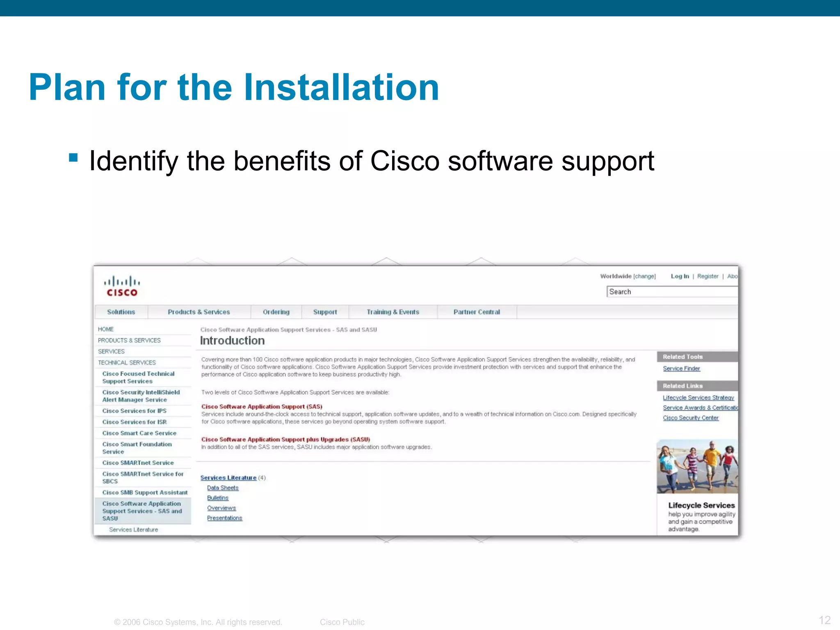Click the Lifecycle Services promo image
Screen dimensions: 840x630
[697, 466]
